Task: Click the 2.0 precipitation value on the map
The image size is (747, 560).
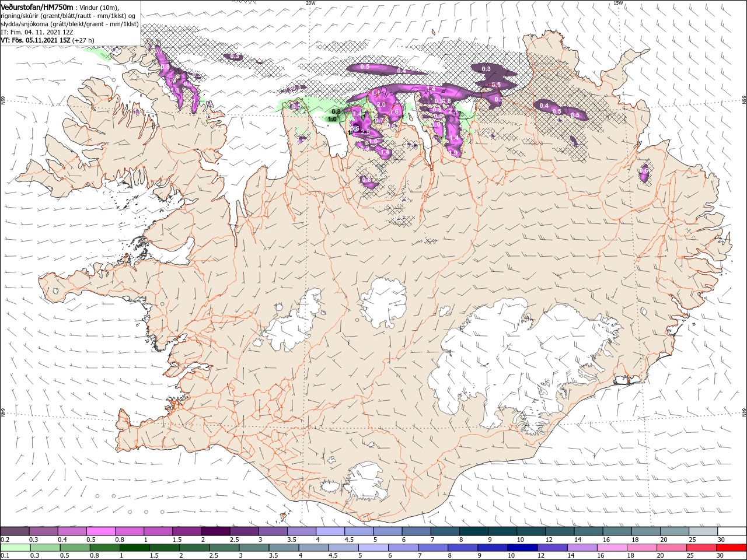Action: (381, 104)
